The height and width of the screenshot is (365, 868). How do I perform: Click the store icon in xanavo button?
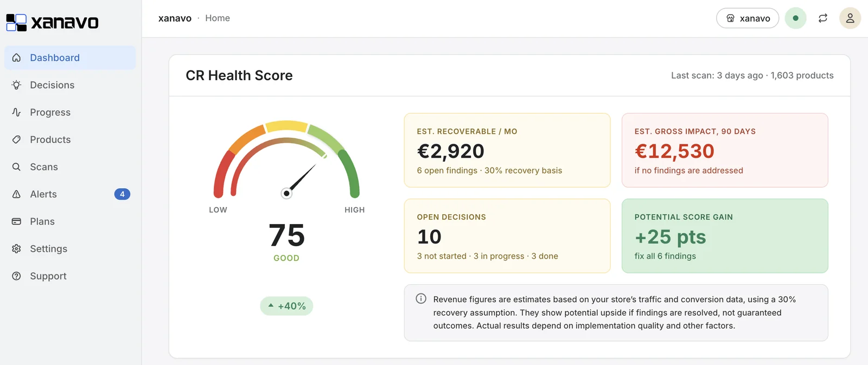click(x=731, y=18)
